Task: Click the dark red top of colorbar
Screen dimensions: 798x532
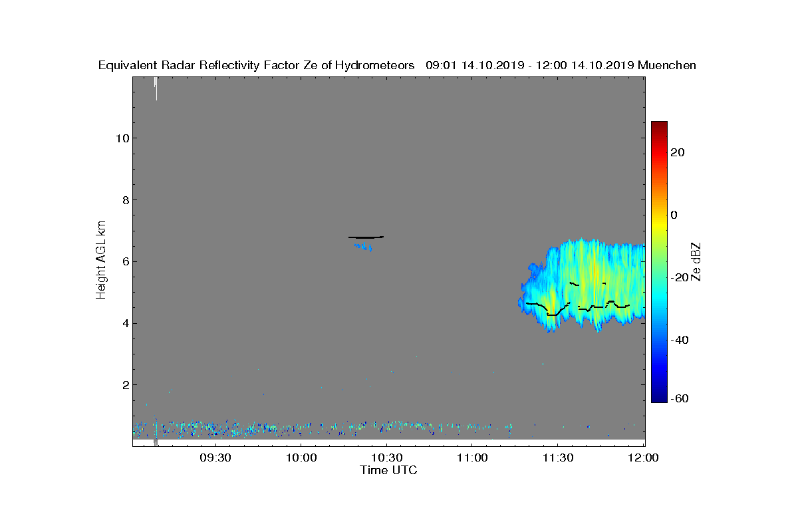Action: [659, 125]
